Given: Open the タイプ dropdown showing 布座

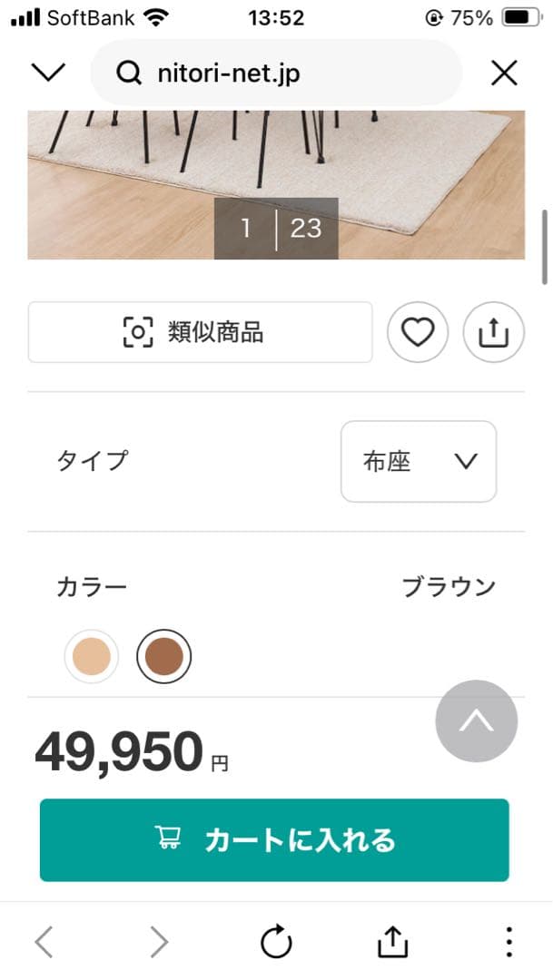Looking at the screenshot, I should click(418, 462).
